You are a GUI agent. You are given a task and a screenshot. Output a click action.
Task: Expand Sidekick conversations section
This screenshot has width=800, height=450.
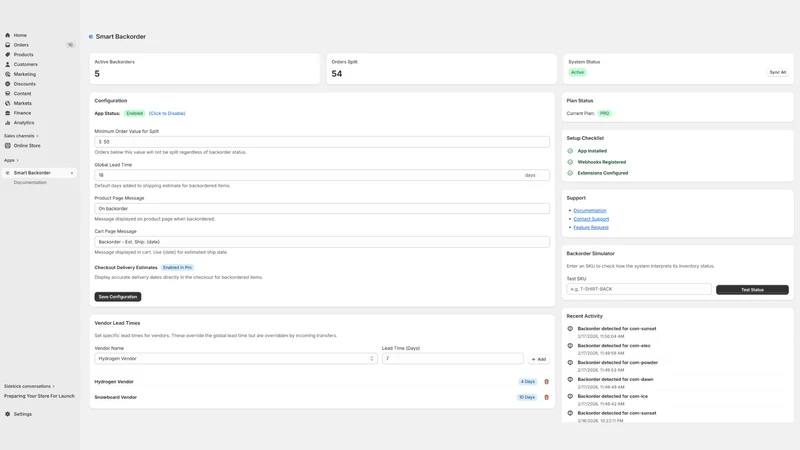click(29, 386)
